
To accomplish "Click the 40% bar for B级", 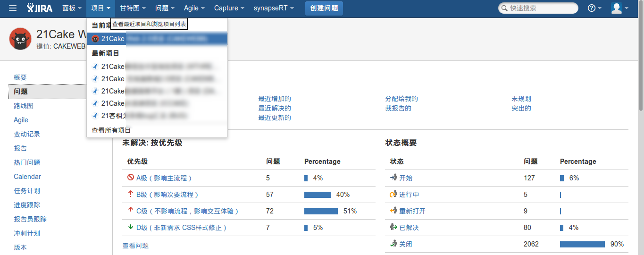I will (318, 195).
